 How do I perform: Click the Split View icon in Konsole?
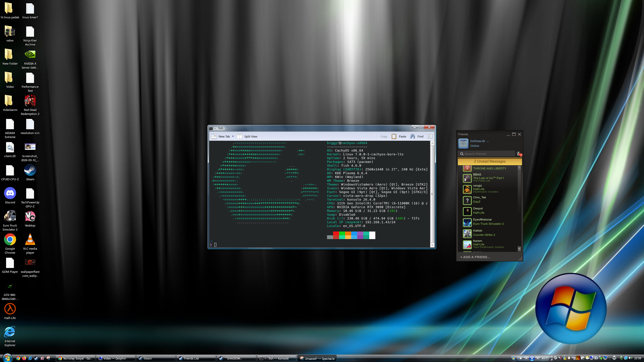(239, 136)
